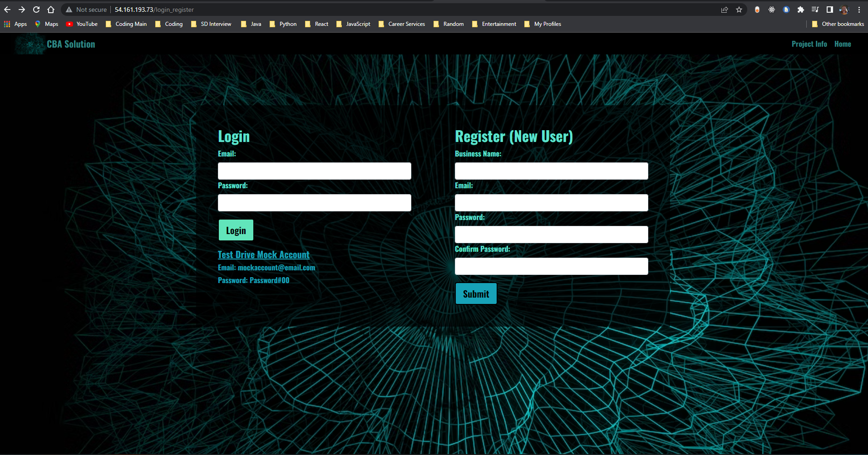Focus the Login Password field
The image size is (868, 455).
point(315,203)
